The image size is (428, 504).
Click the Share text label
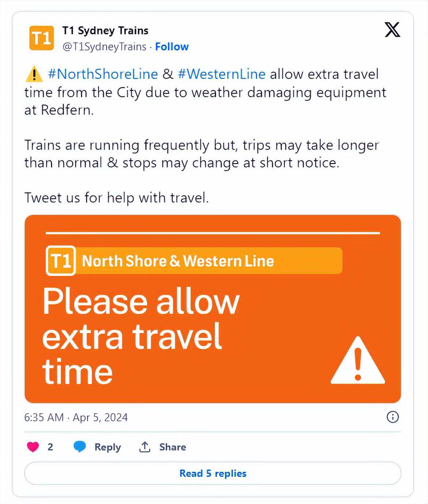pos(172,447)
